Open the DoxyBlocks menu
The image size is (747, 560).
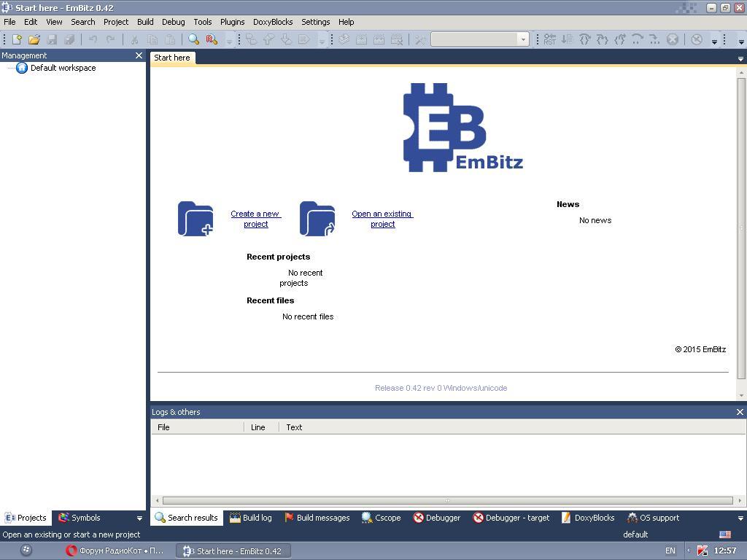[273, 22]
